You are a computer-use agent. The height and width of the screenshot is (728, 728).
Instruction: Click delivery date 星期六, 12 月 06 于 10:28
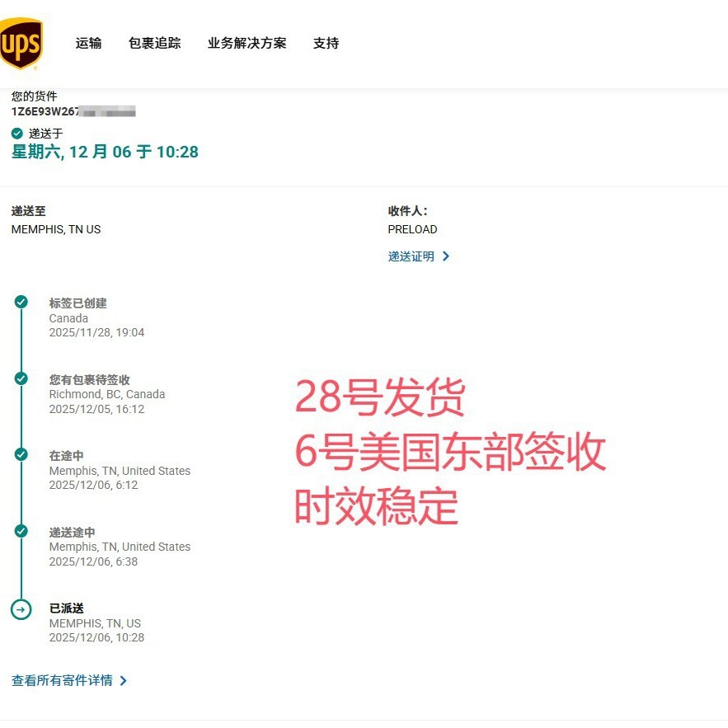[x=105, y=152]
